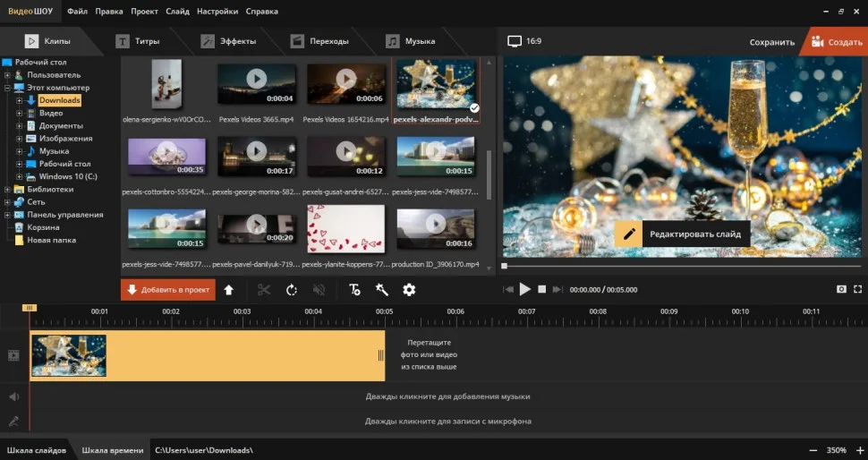Open the Слайд menu
The image size is (868, 460).
[x=177, y=12]
